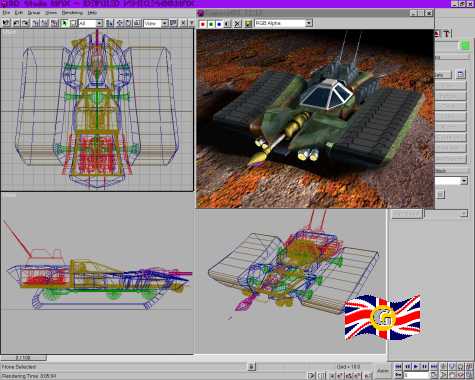Toggle the blue channel in render window

pos(219,24)
